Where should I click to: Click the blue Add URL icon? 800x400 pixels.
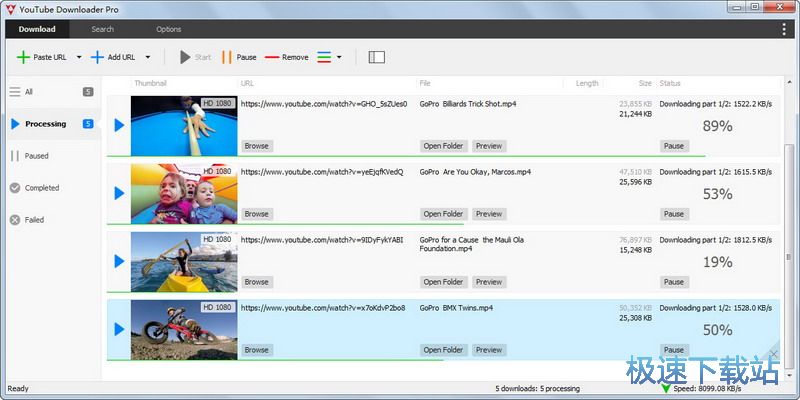click(98, 57)
